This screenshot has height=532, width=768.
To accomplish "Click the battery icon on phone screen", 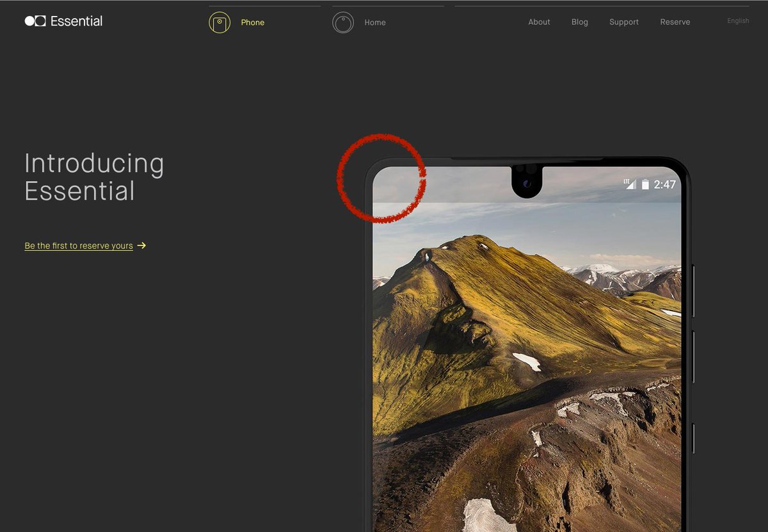I will point(645,184).
